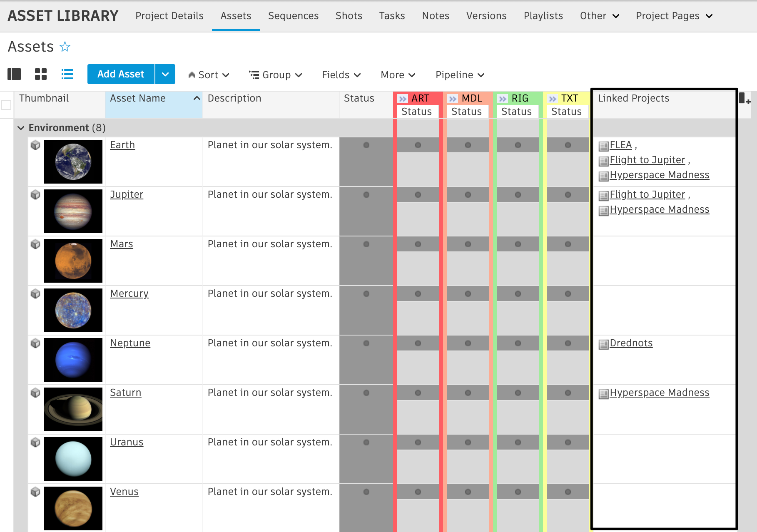This screenshot has height=532, width=757.
Task: Open the Pipeline dropdown
Action: pos(460,75)
